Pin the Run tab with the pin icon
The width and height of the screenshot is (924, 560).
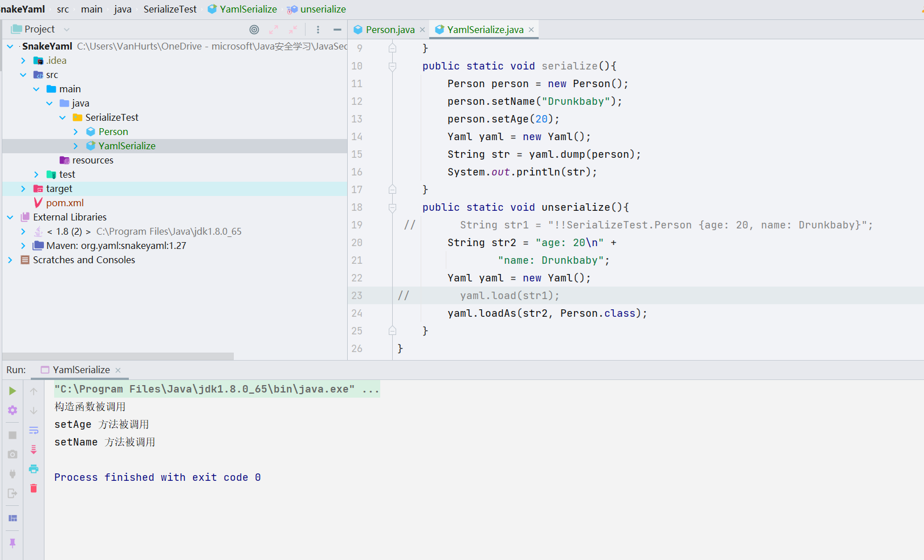(x=13, y=543)
